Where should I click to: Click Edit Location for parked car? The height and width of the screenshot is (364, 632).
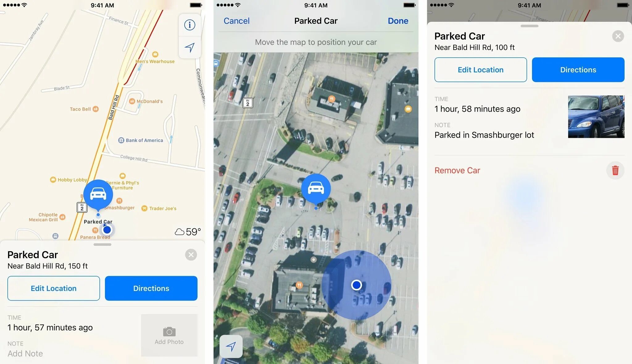pos(54,288)
